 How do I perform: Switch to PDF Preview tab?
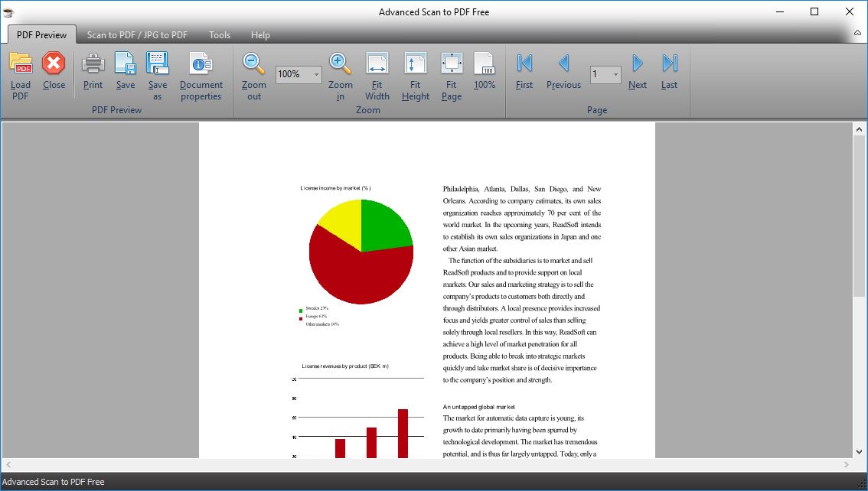point(41,35)
